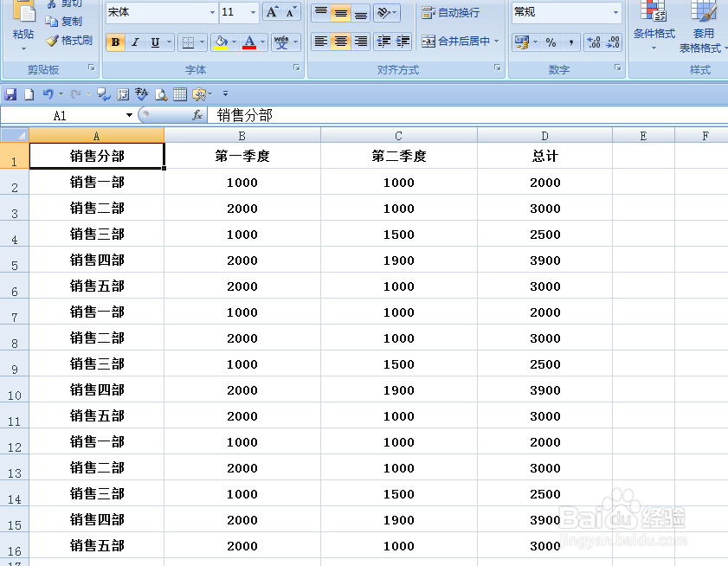Click the Undo icon
Viewport: 728px width, 566px height.
pos(48,93)
